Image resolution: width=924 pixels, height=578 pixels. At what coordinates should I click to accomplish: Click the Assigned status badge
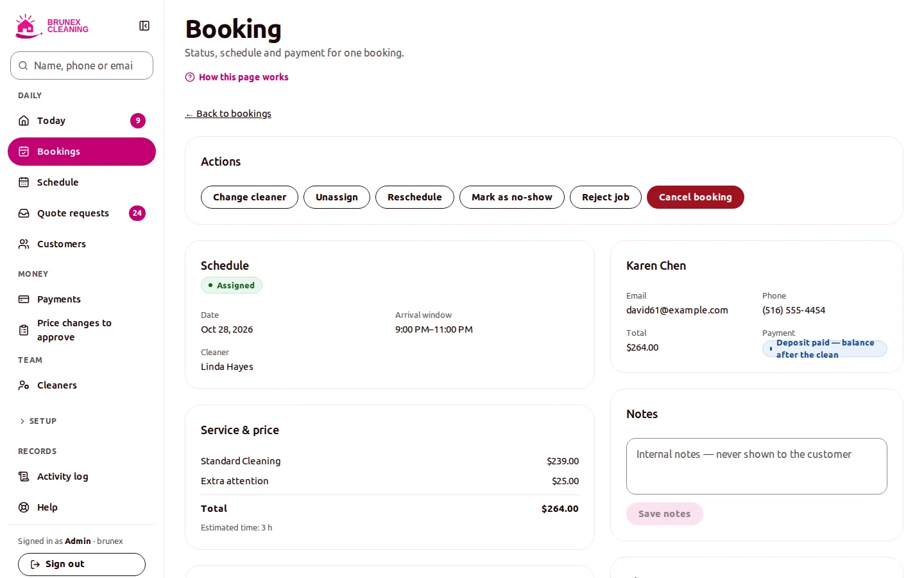pos(232,285)
